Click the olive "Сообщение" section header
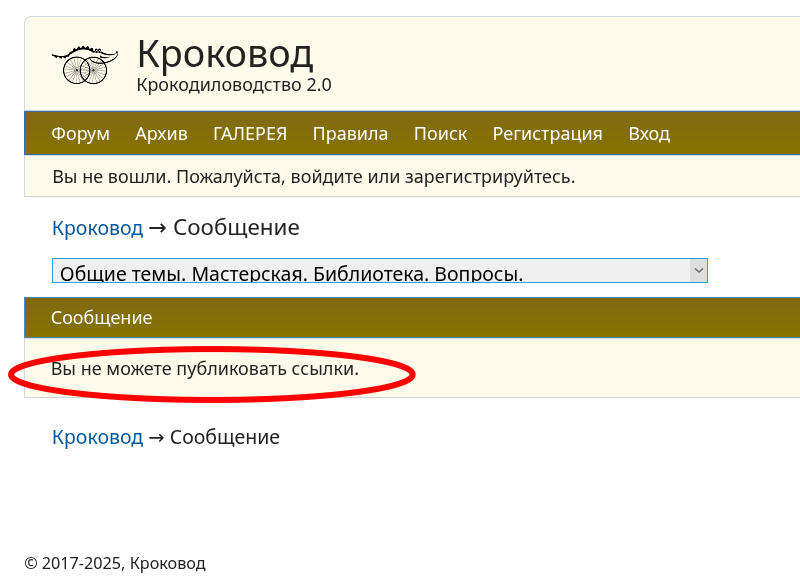 (102, 318)
